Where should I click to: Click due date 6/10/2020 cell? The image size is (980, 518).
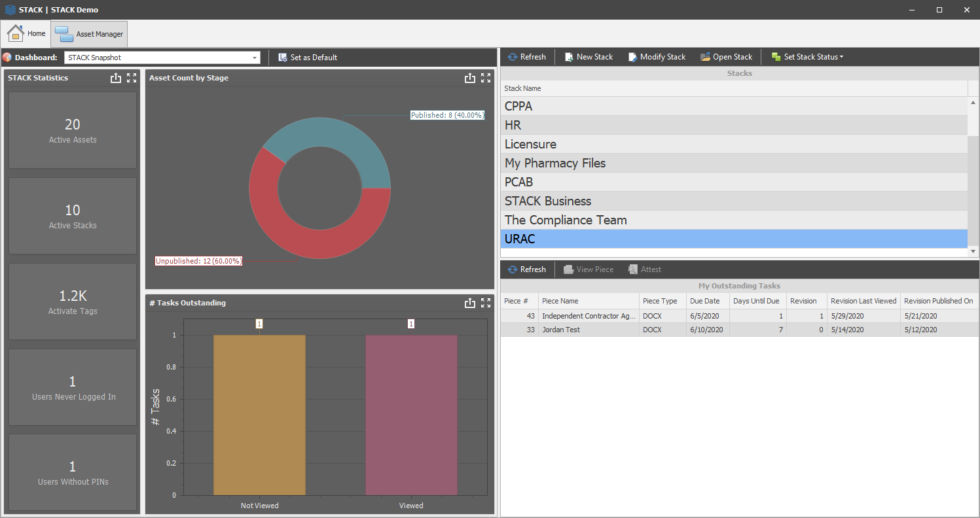pyautogui.click(x=708, y=330)
